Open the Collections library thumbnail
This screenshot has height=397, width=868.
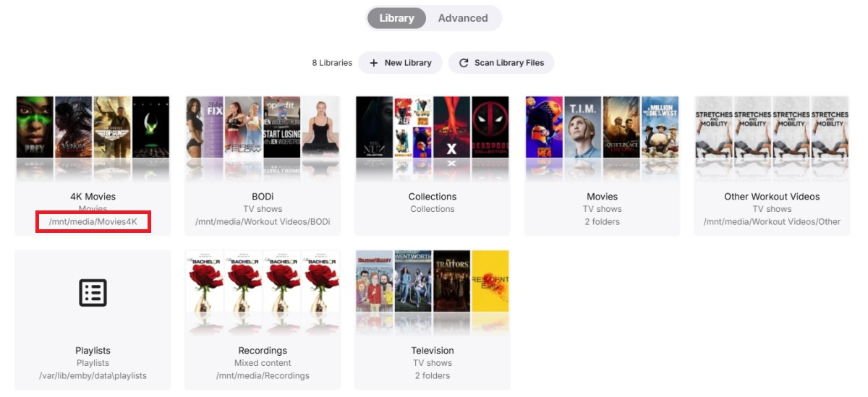(433, 138)
